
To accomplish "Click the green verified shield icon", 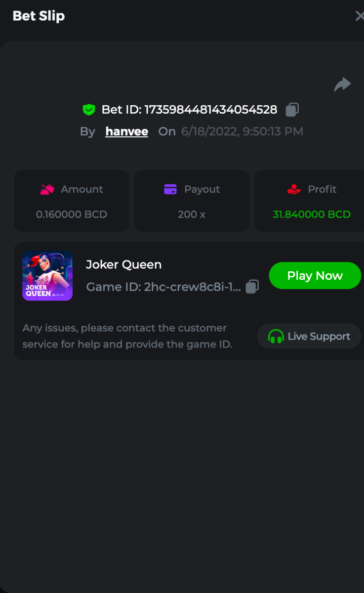I will pyautogui.click(x=89, y=110).
